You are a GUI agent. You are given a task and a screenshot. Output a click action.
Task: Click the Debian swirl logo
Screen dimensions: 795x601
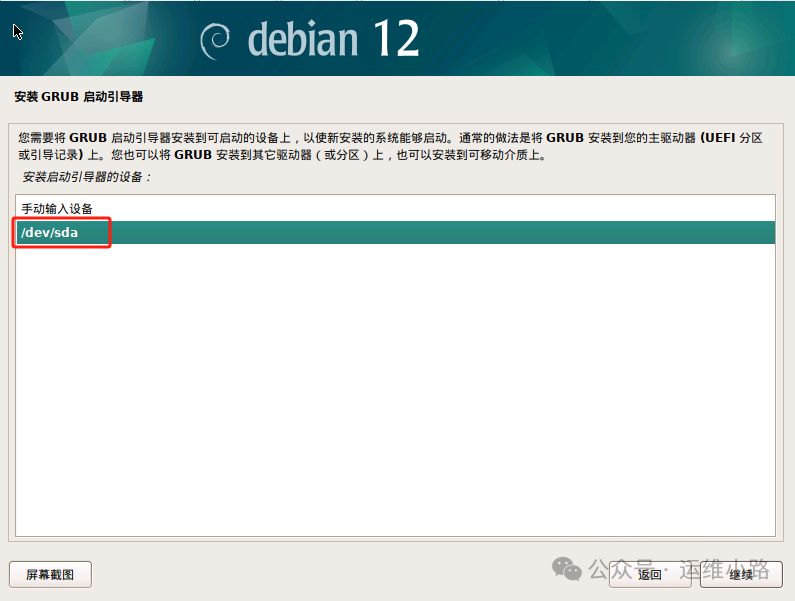[215, 41]
